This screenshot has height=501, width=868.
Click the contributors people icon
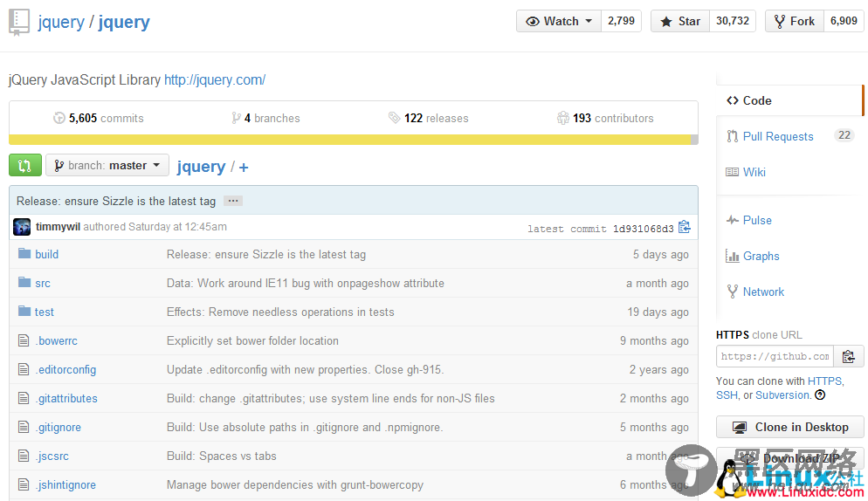click(x=563, y=118)
